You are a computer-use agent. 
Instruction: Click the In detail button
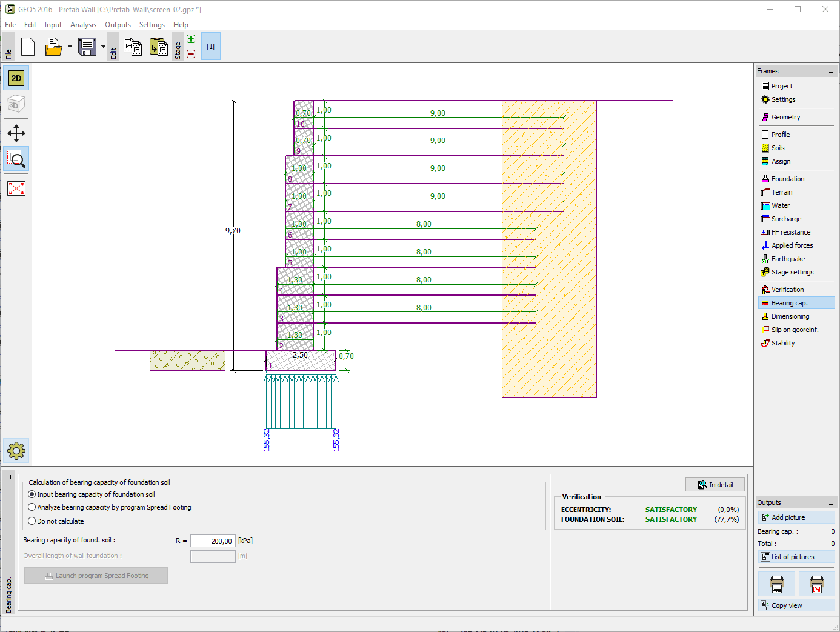(x=715, y=485)
